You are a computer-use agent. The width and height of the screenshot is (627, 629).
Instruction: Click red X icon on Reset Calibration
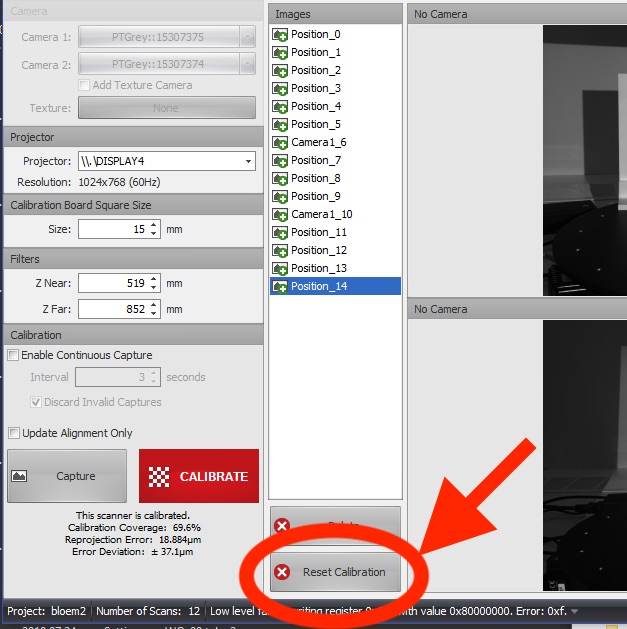tap(283, 572)
